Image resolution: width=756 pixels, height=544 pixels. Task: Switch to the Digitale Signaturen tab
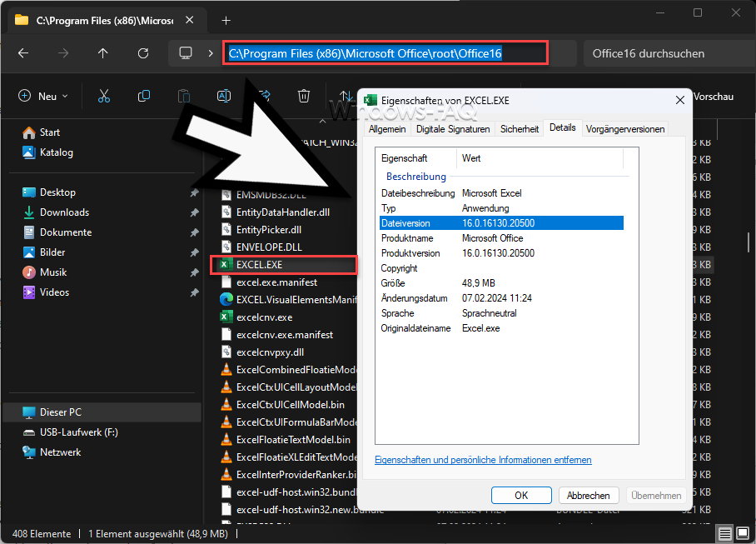453,129
